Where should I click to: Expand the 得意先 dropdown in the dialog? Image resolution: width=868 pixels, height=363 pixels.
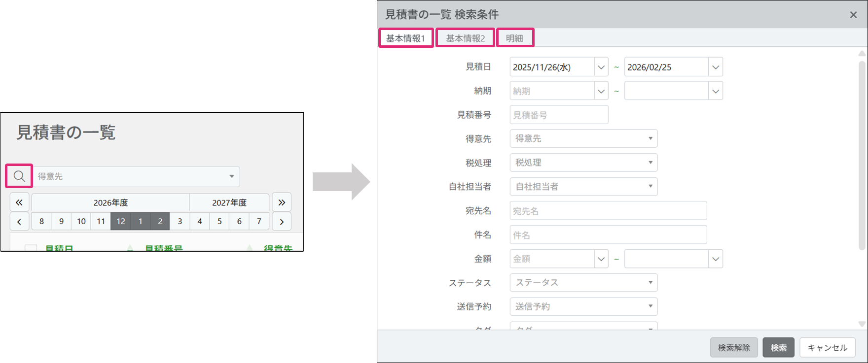[650, 138]
